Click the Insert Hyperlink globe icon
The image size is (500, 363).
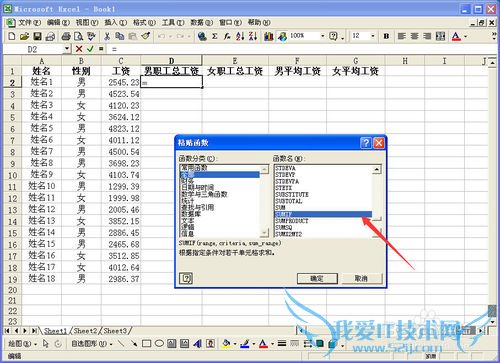coord(202,36)
